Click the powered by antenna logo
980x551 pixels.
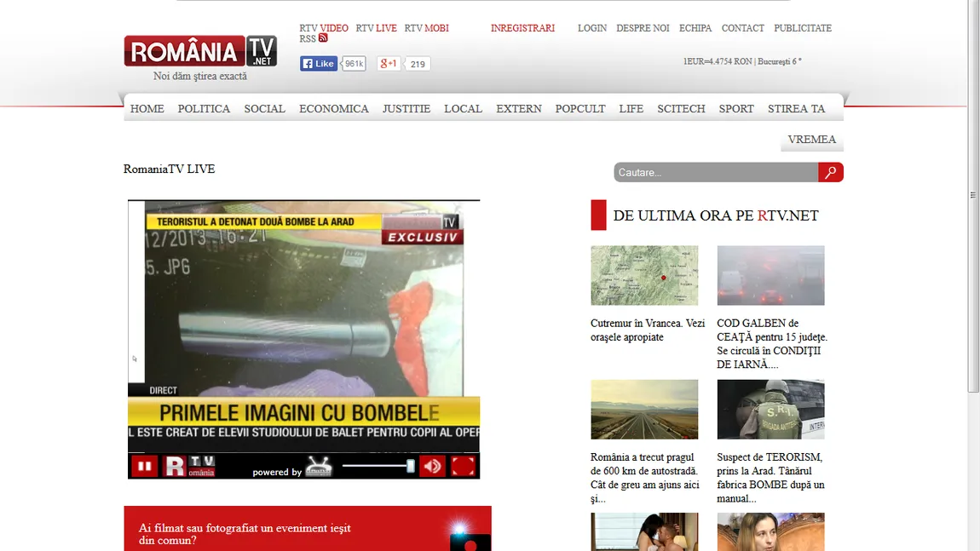pos(319,467)
